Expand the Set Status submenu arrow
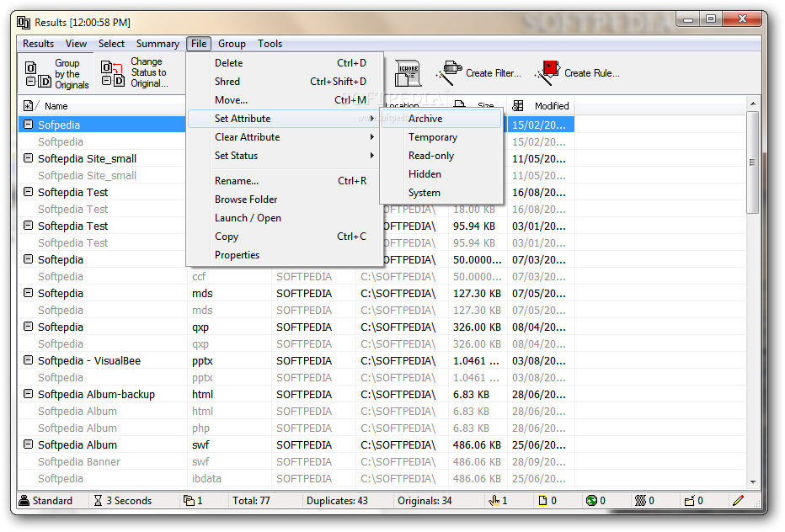785x532 pixels. point(372,156)
